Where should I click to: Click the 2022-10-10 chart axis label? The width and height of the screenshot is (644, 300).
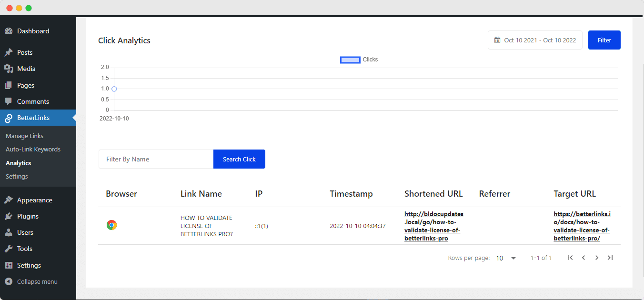[114, 119]
